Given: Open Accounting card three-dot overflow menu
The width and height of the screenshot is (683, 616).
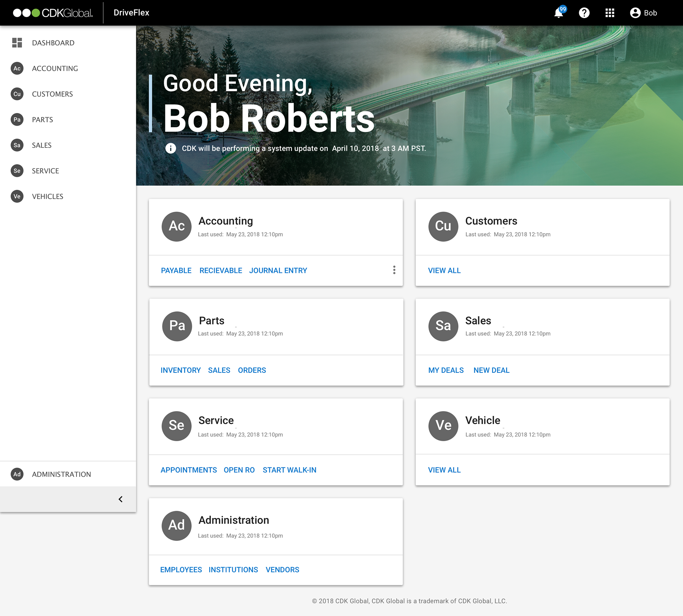Looking at the screenshot, I should click(x=394, y=270).
